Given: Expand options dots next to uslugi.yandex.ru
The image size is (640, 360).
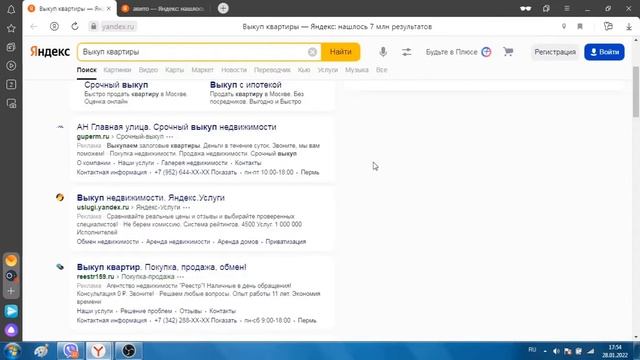Looking at the screenshot, I should [x=186, y=207].
